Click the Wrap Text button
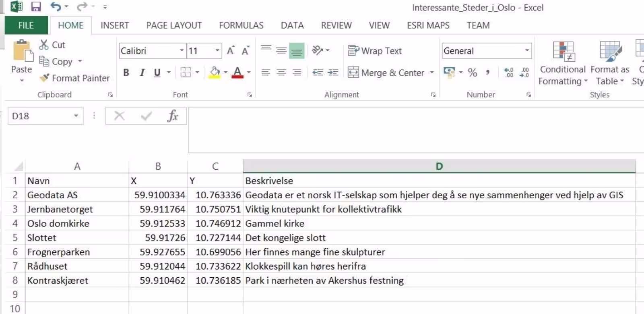Image resolution: width=644 pixels, height=314 pixels. pyautogui.click(x=375, y=51)
